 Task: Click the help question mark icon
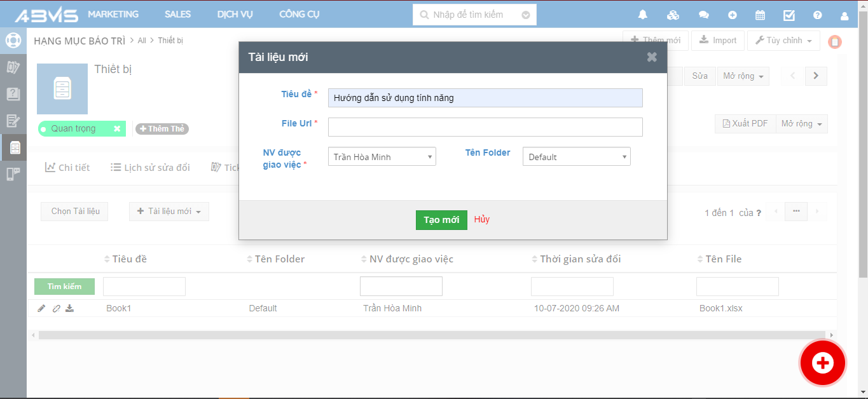[818, 15]
